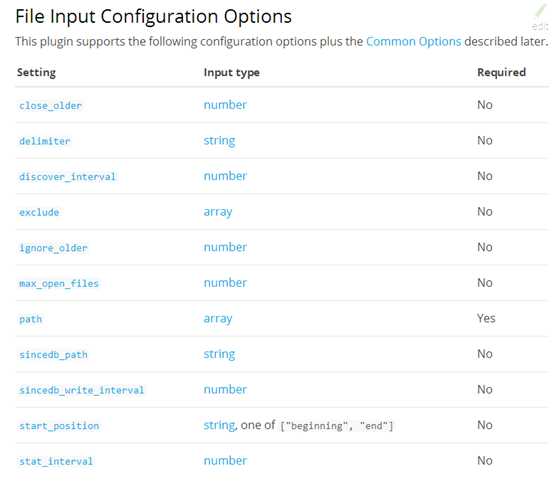Click string type link for sincedb_path
This screenshot has width=554, height=486.
(219, 354)
